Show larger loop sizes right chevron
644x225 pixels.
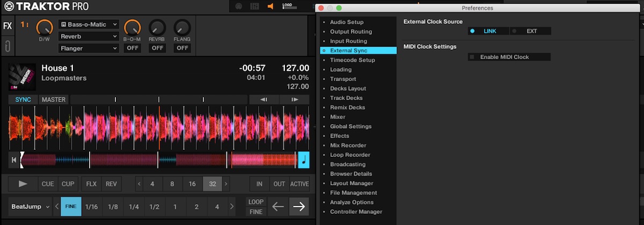(226, 184)
